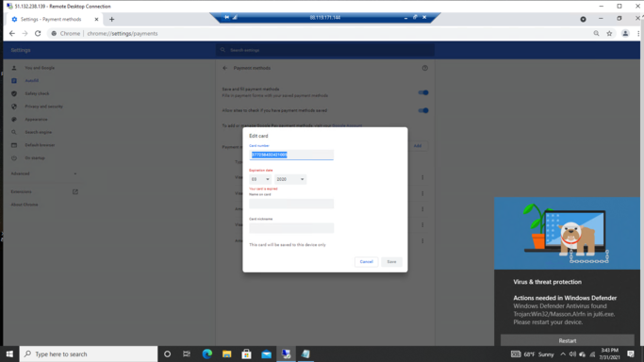
Task: Toggle Save and fill payment methods
Action: [x=423, y=92]
